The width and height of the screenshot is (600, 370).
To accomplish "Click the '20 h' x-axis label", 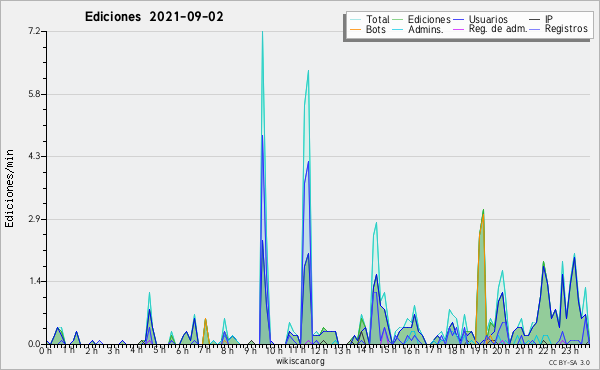I will coord(501,351).
